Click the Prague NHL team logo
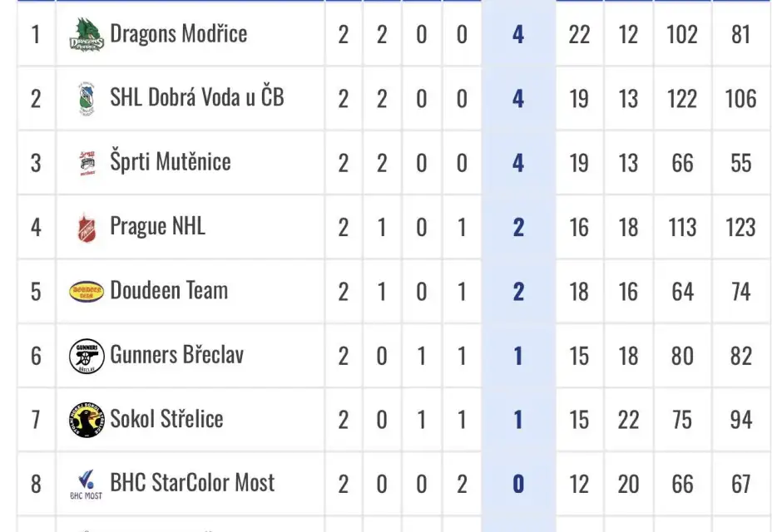This screenshot has width=772, height=532. tap(87, 227)
